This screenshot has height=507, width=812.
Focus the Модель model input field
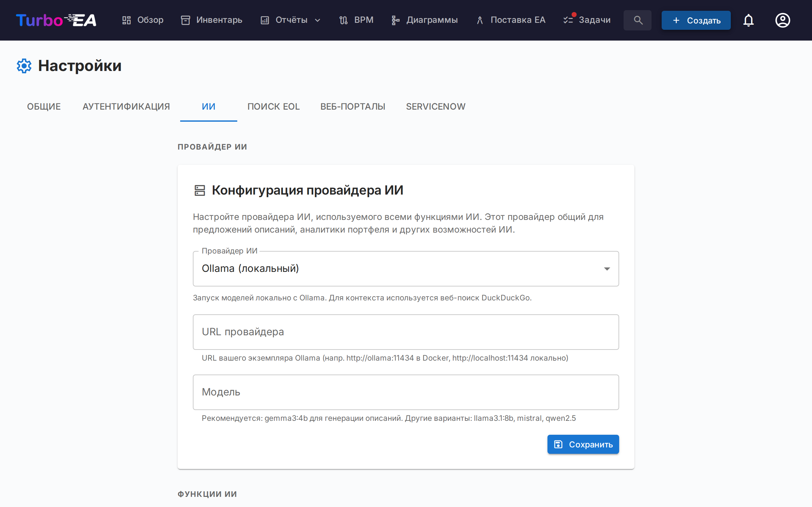click(405, 392)
